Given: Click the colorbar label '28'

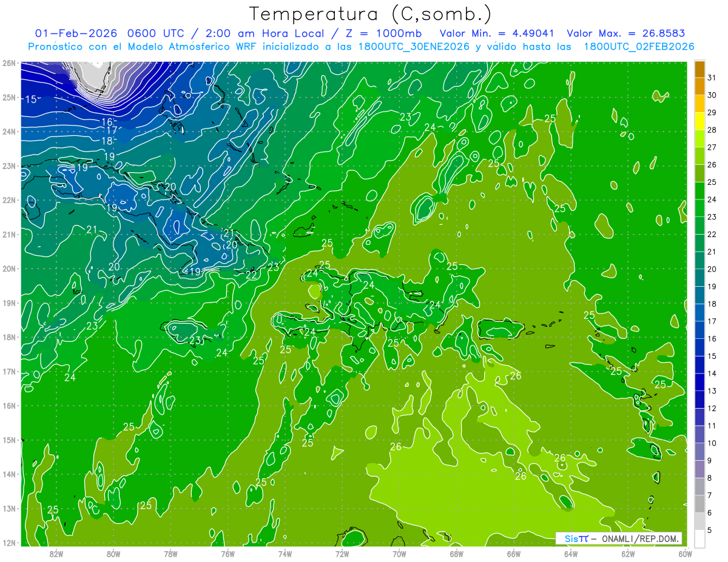Looking at the screenshot, I should pyautogui.click(x=712, y=130).
